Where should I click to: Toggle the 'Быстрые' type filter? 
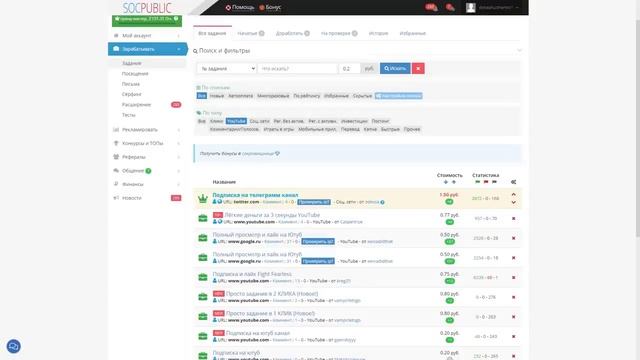coord(390,129)
